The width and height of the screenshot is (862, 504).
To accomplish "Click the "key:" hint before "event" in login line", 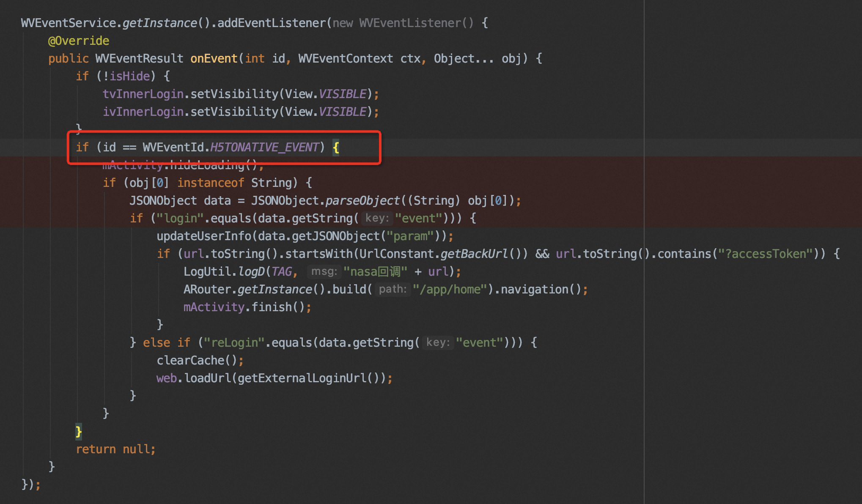I will (377, 218).
